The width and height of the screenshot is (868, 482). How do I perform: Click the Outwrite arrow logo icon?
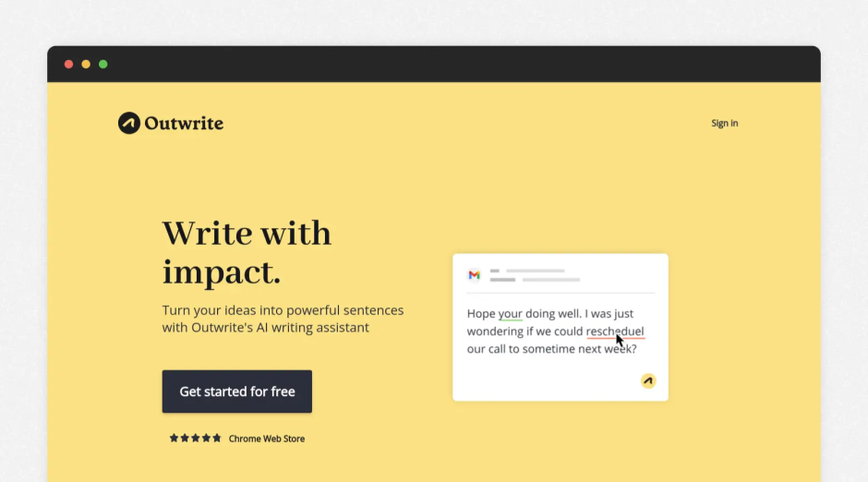(x=128, y=123)
